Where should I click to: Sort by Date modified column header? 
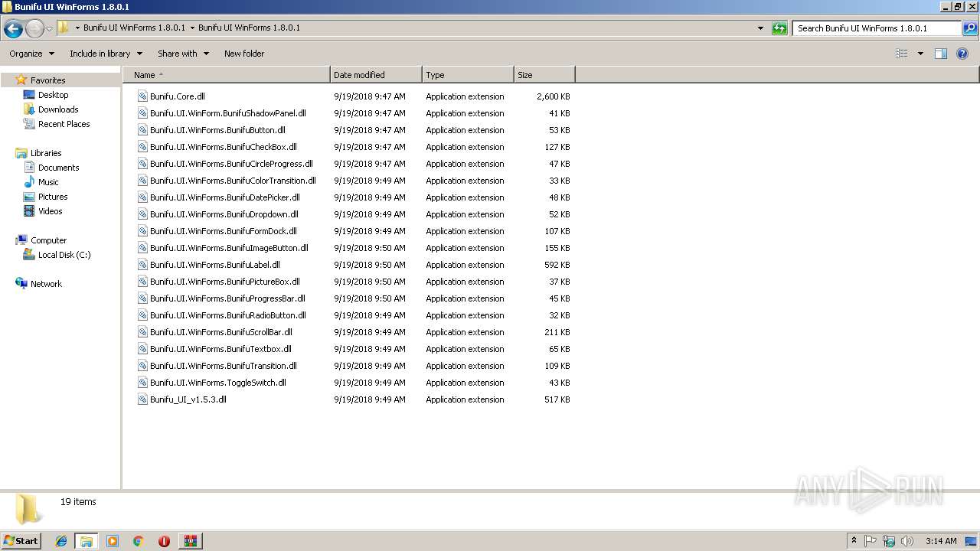pyautogui.click(x=376, y=75)
